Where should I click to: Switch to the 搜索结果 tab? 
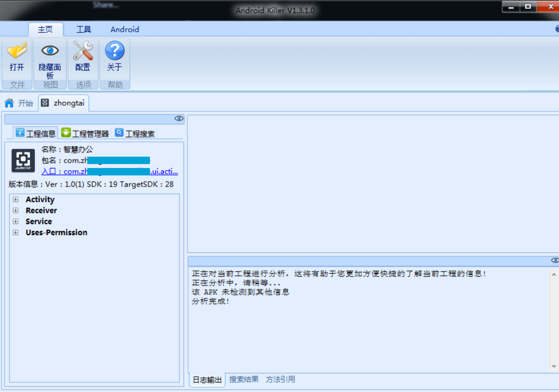click(x=244, y=379)
